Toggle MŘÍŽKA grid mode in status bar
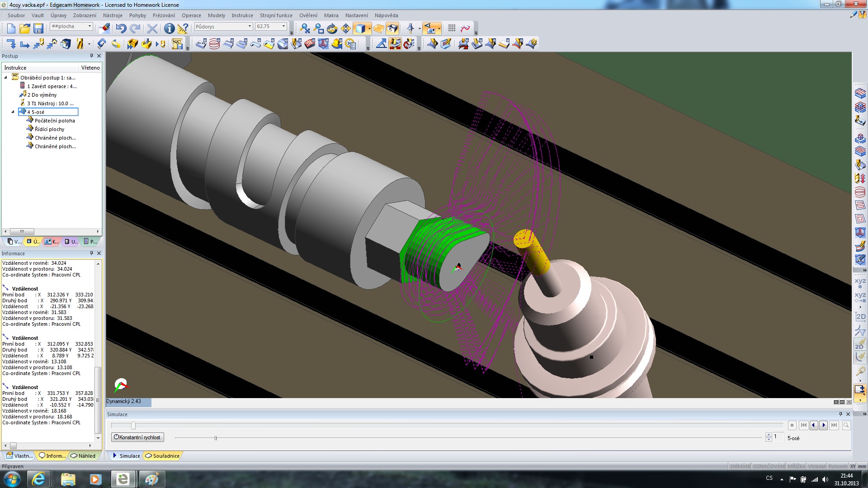 796,466
